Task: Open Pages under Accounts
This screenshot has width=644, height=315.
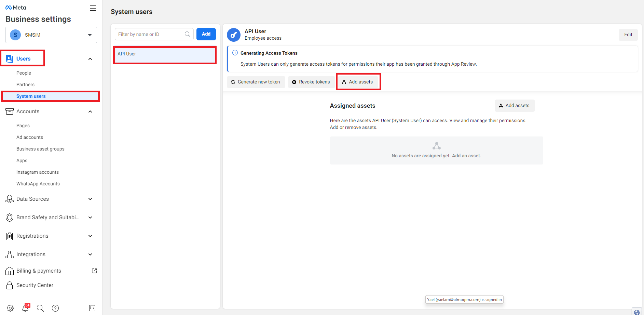Action: click(23, 126)
